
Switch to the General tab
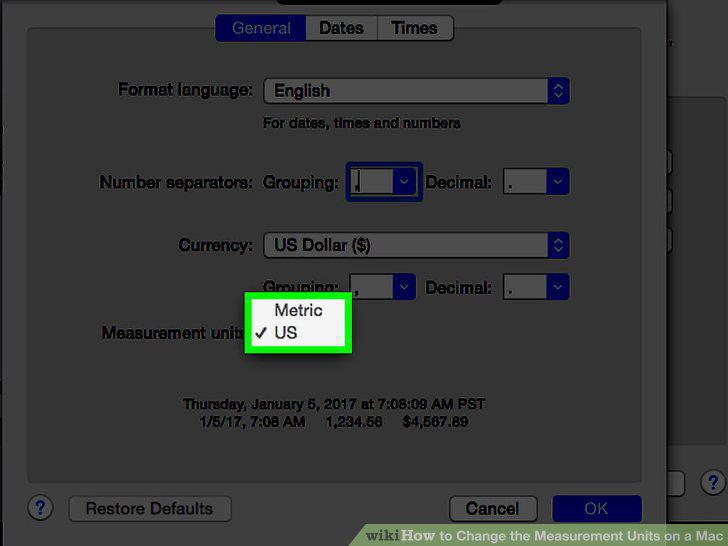tap(260, 28)
